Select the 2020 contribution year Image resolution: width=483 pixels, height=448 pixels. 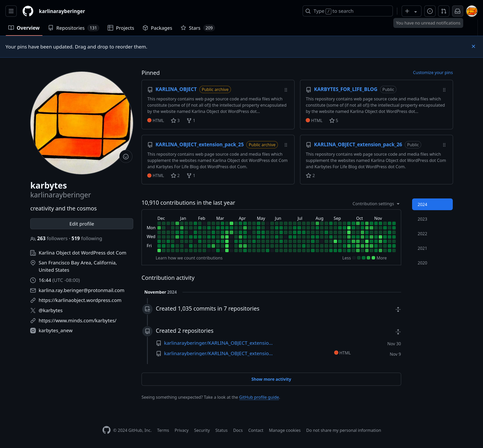(432, 263)
